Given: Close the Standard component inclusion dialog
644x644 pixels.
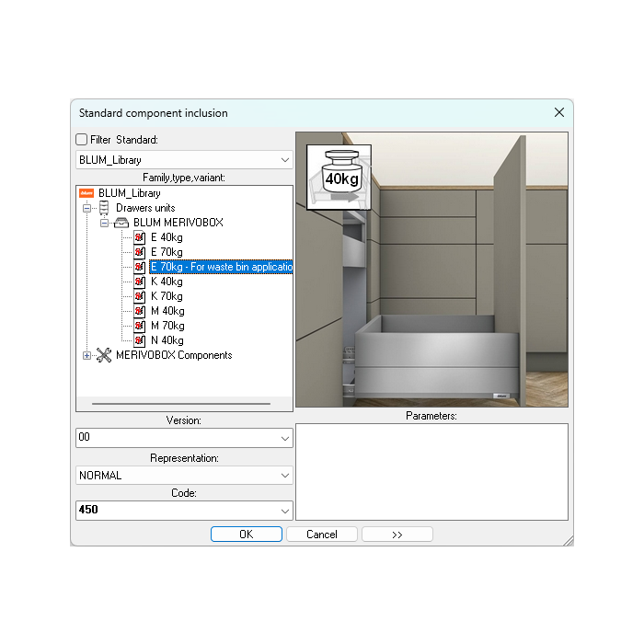Looking at the screenshot, I should [x=559, y=112].
